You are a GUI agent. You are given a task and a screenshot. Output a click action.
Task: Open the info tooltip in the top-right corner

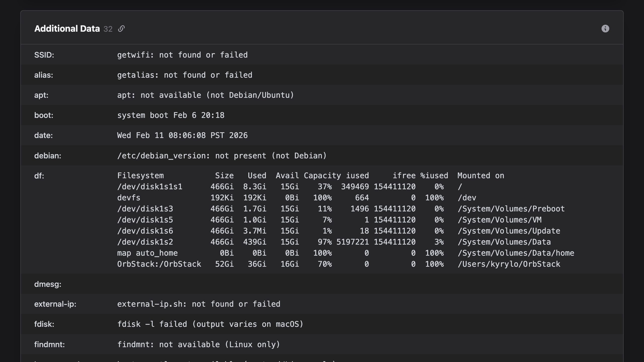[605, 29]
